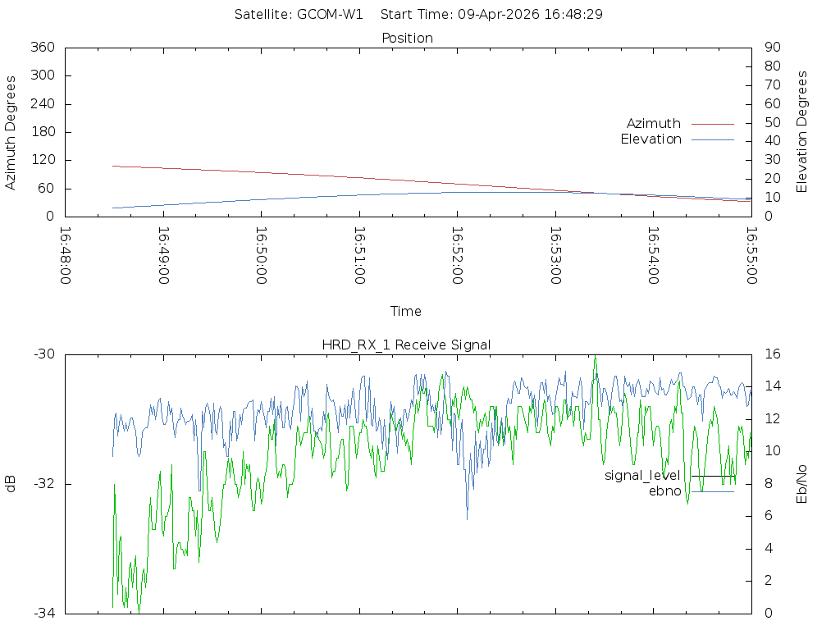Screen dimensions: 840x630
Task: Click the ebno legend entry
Action: tap(664, 491)
